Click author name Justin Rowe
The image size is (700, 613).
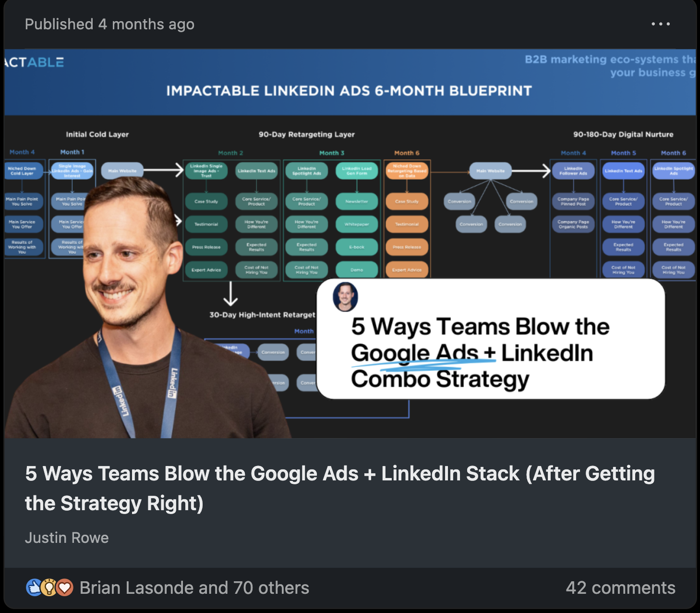67,538
